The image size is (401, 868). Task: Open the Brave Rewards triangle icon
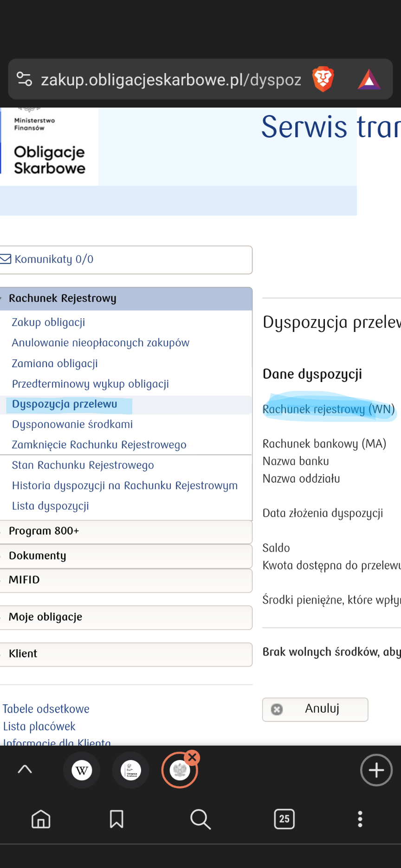point(369,79)
